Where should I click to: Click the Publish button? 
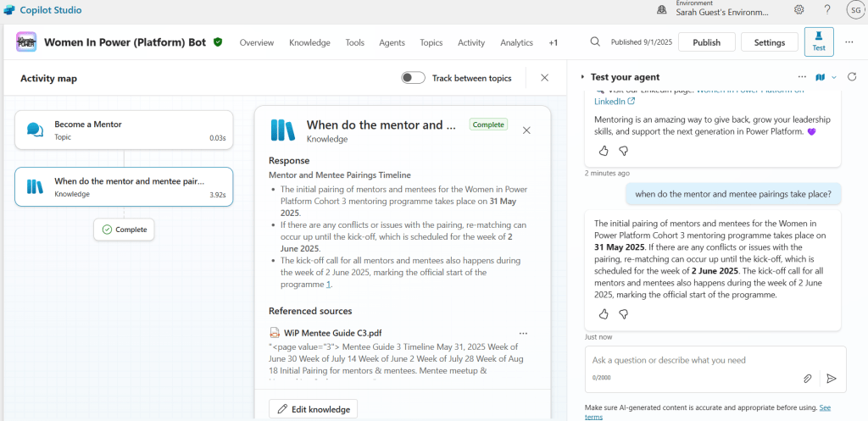(706, 42)
